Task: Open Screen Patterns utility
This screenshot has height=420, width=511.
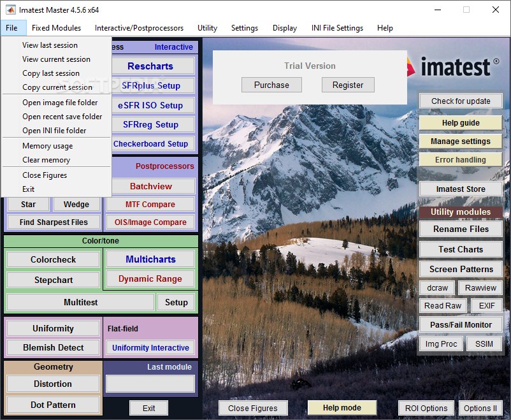Action: click(461, 270)
